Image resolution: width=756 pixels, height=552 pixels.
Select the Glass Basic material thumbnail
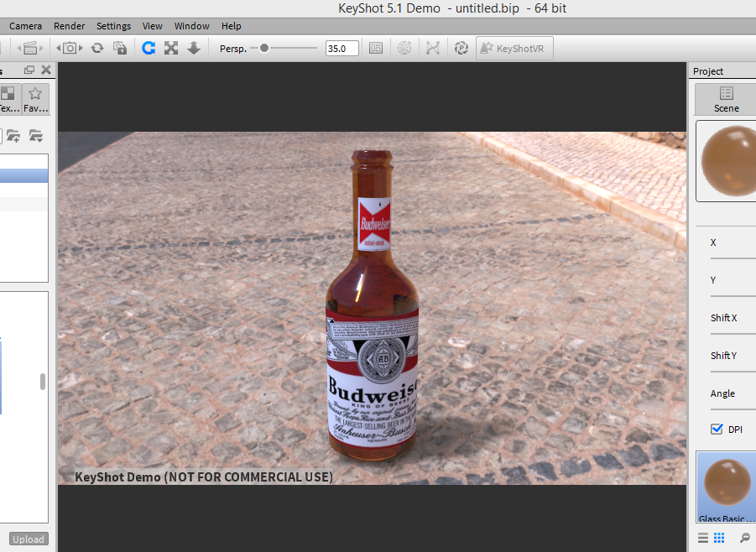pos(727,487)
